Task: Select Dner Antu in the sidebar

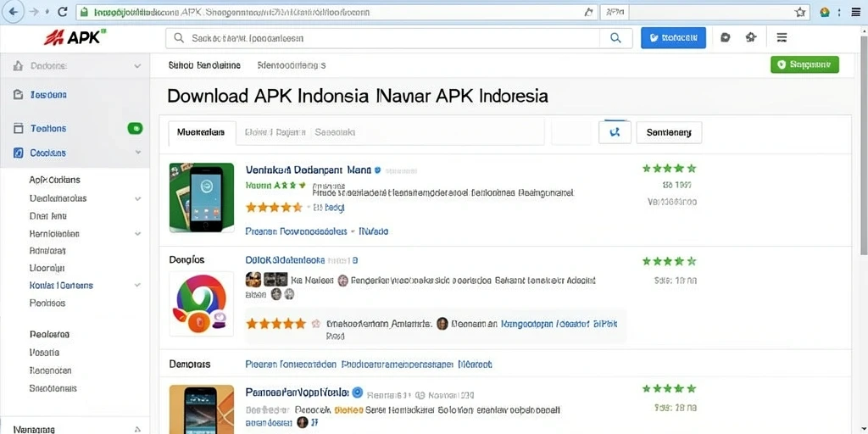Action: [x=48, y=216]
